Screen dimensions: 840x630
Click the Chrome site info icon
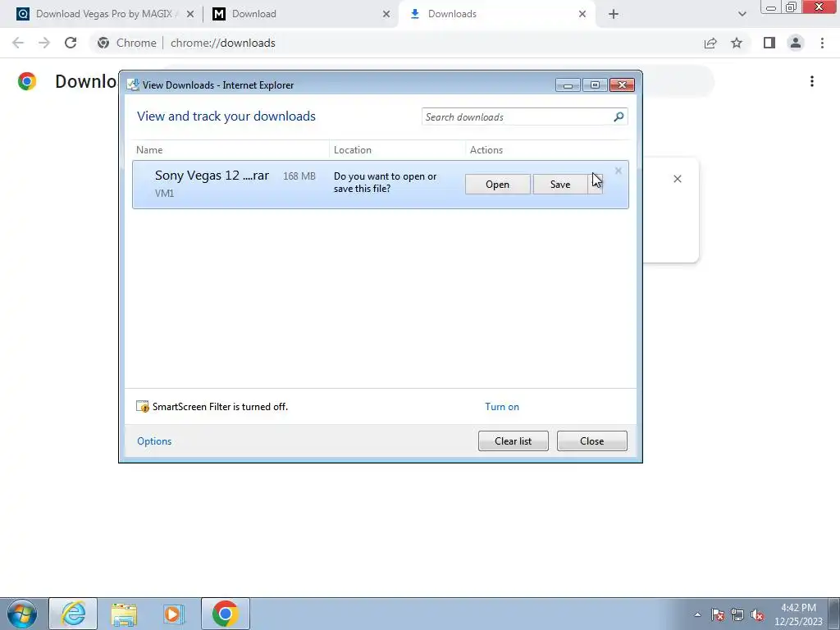pos(103,43)
